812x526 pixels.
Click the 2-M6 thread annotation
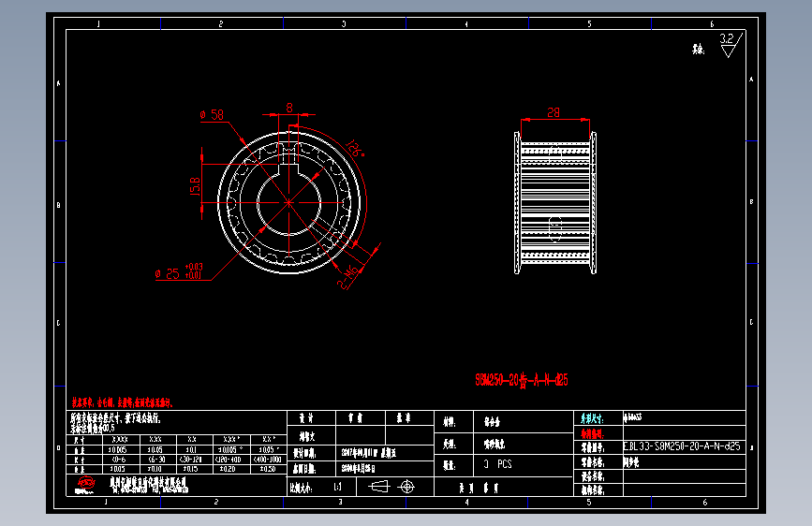tap(347, 277)
